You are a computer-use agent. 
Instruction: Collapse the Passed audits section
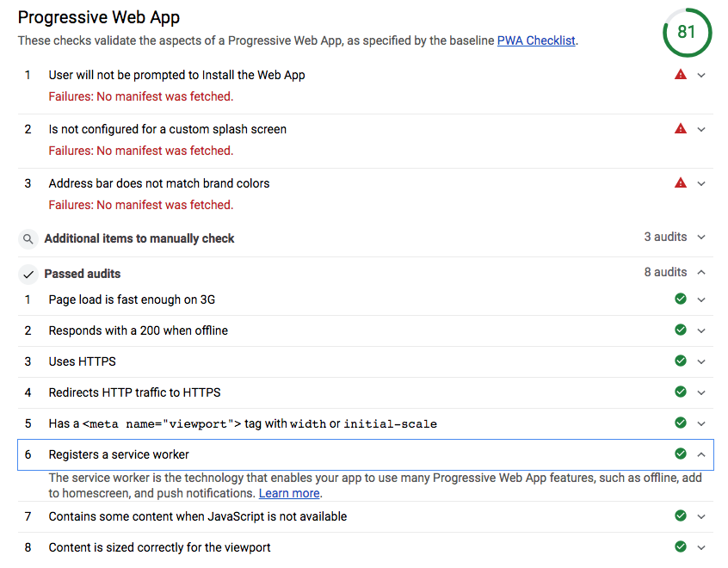(701, 272)
